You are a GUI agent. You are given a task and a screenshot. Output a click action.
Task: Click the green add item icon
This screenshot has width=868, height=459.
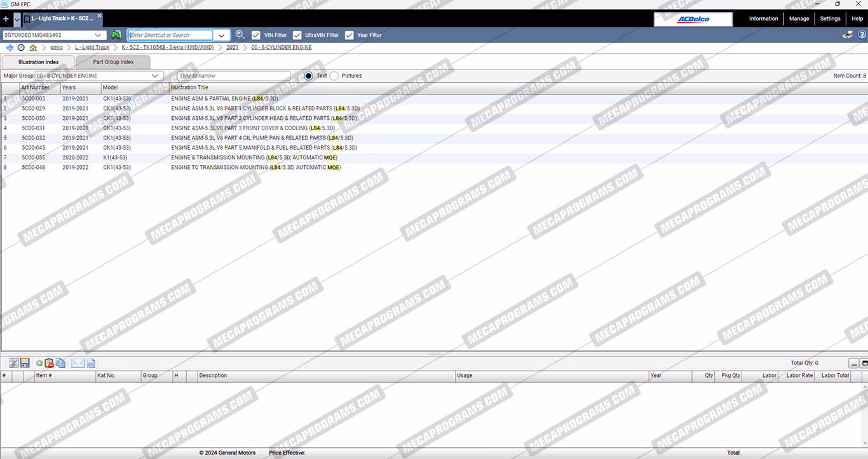pos(39,363)
